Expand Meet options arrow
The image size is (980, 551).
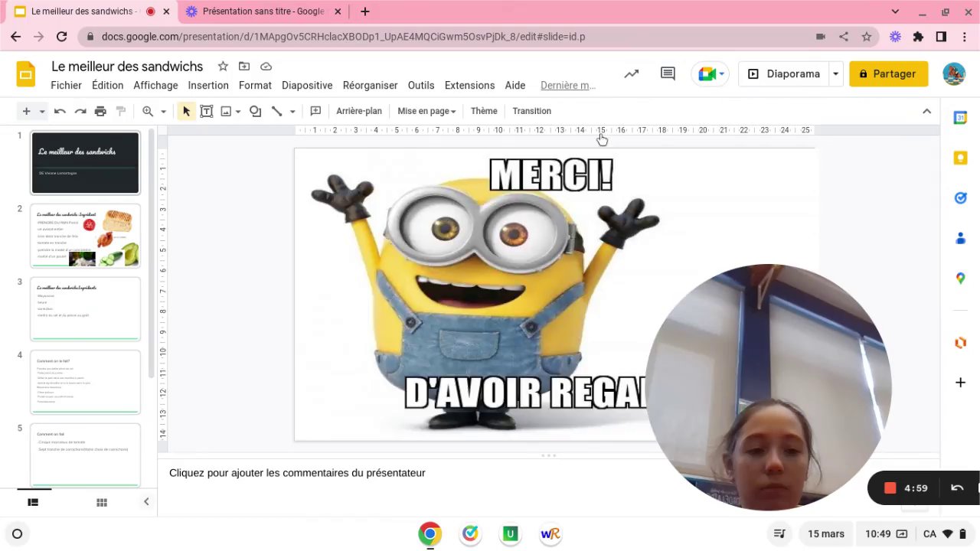coord(722,74)
